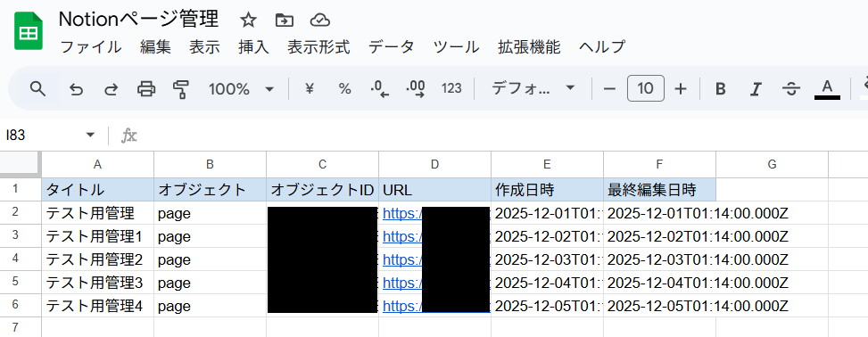Select column F header
The height and width of the screenshot is (337, 868).
pos(659,164)
